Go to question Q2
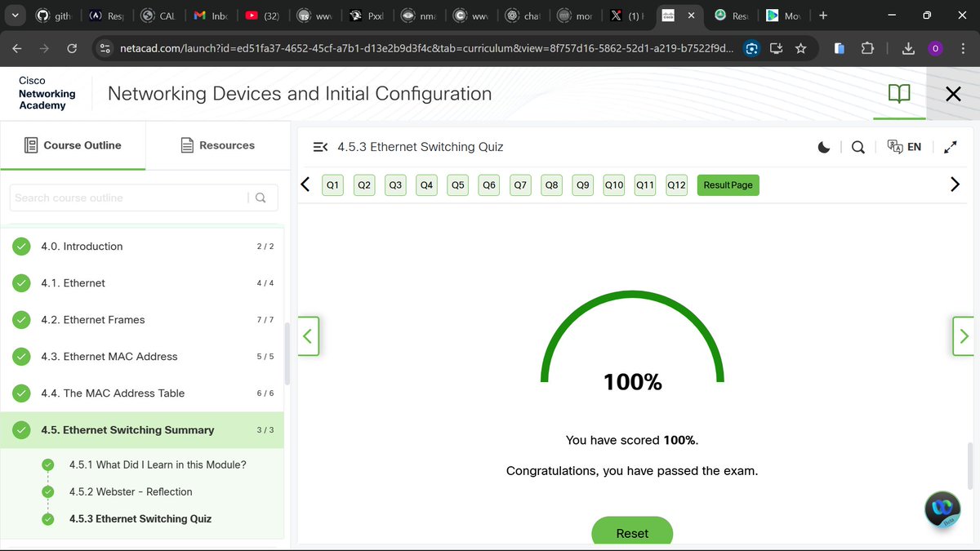The image size is (980, 551). [x=364, y=185]
